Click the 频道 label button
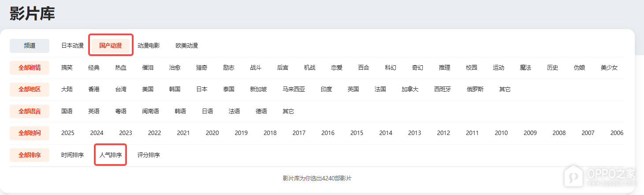644x195 pixels. tap(30, 45)
